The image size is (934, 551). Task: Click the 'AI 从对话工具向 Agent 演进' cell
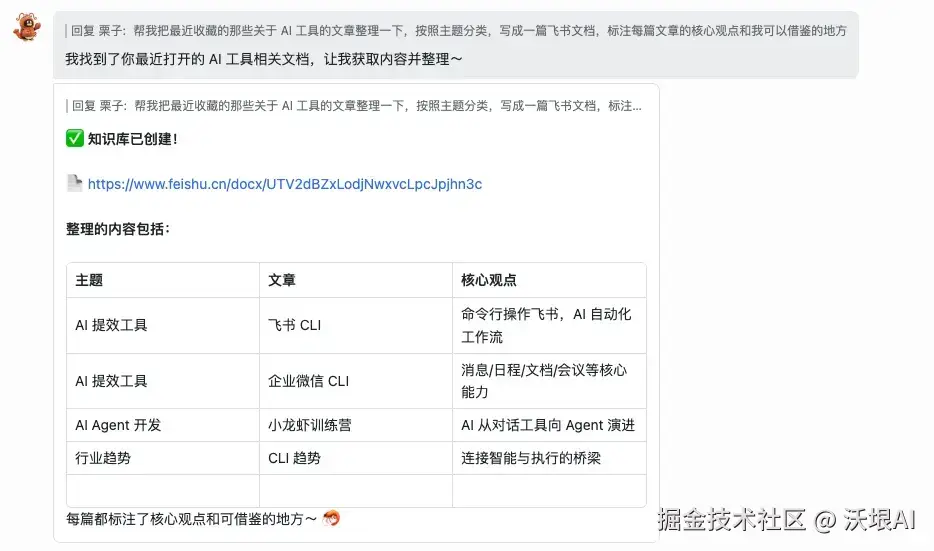click(x=549, y=425)
